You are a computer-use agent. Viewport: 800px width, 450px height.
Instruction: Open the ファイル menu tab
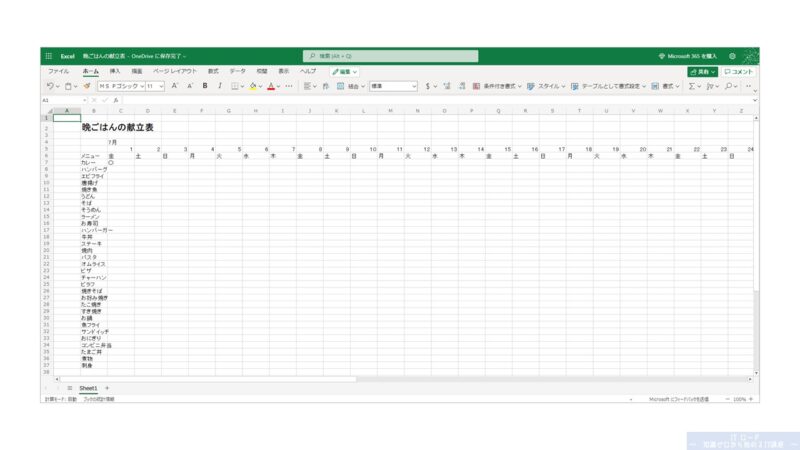pyautogui.click(x=58, y=71)
